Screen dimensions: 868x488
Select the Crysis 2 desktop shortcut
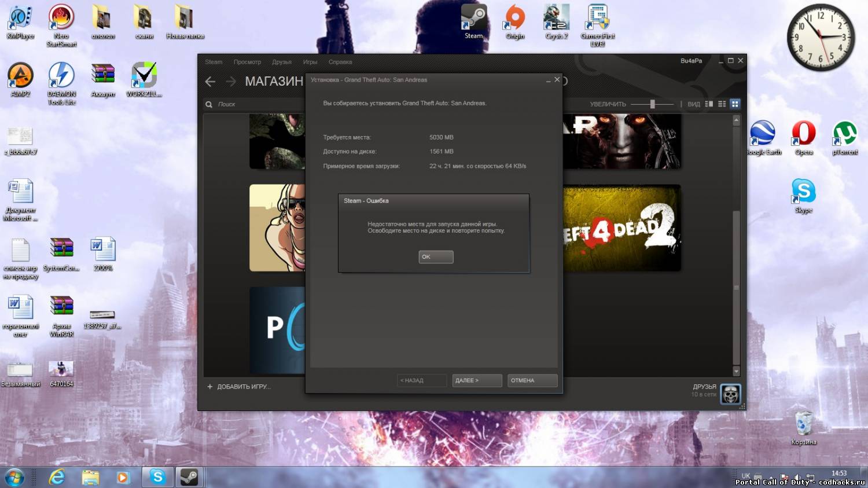tap(556, 21)
